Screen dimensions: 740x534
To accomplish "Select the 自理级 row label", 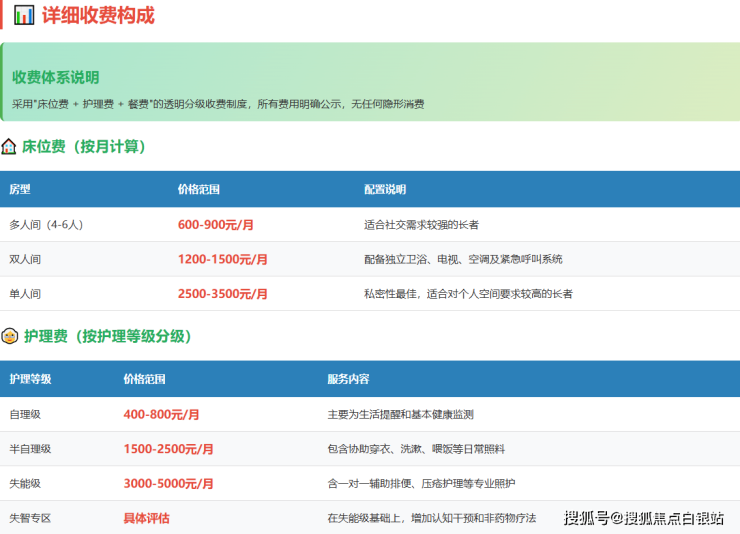I will click(x=25, y=414).
